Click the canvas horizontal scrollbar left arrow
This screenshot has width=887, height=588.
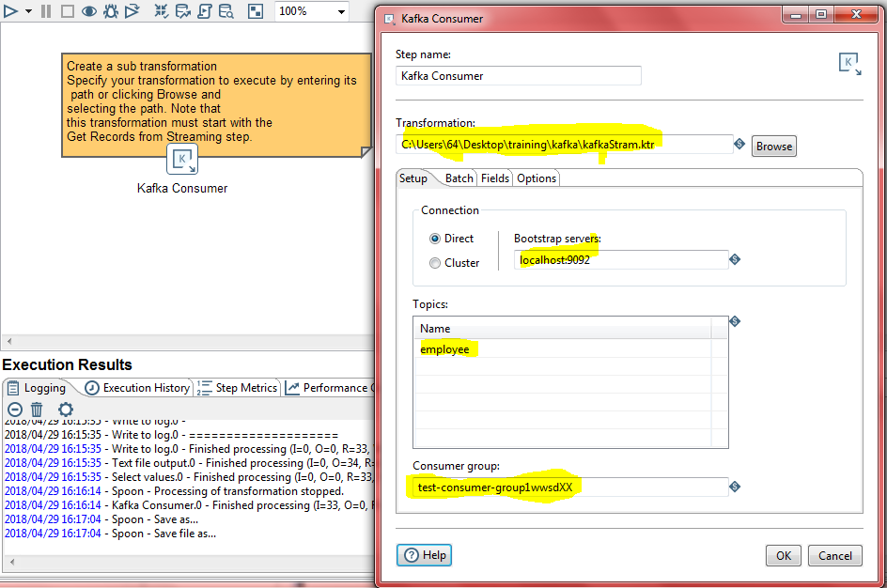[x=9, y=342]
